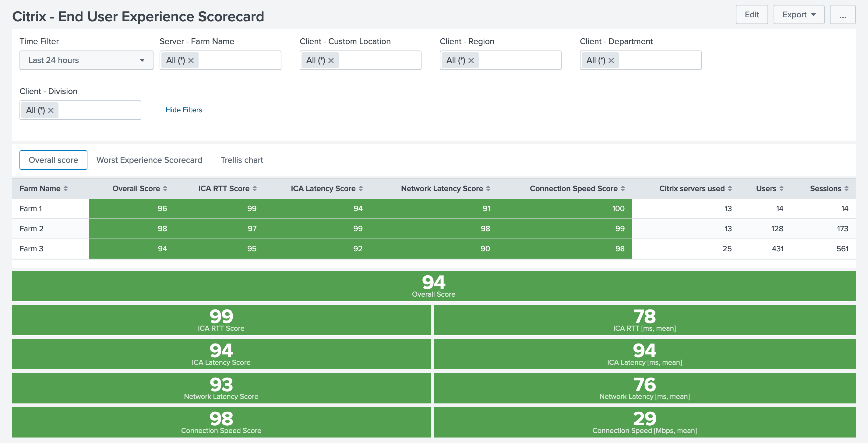Sort the table by Farm Name
This screenshot has height=443, width=868.
[66, 188]
